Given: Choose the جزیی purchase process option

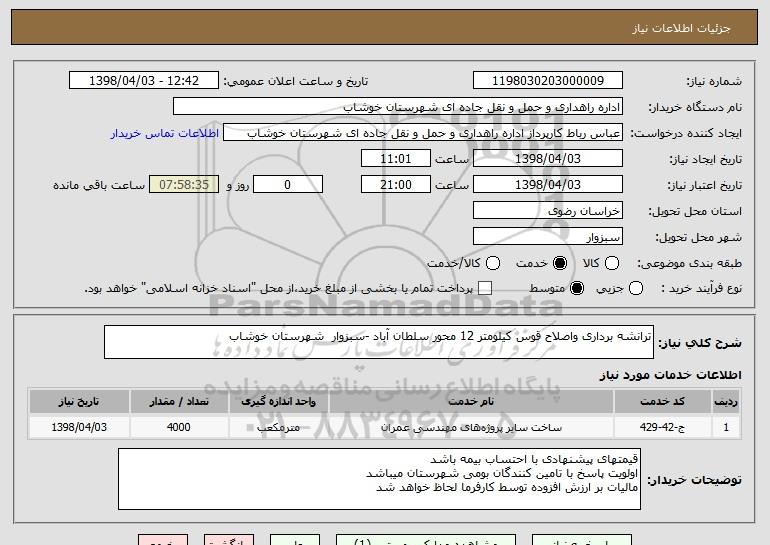Looking at the screenshot, I should 636,288.
